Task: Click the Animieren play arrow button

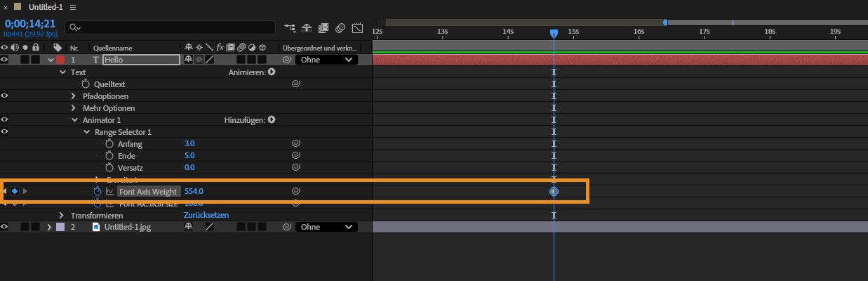Action: click(272, 72)
